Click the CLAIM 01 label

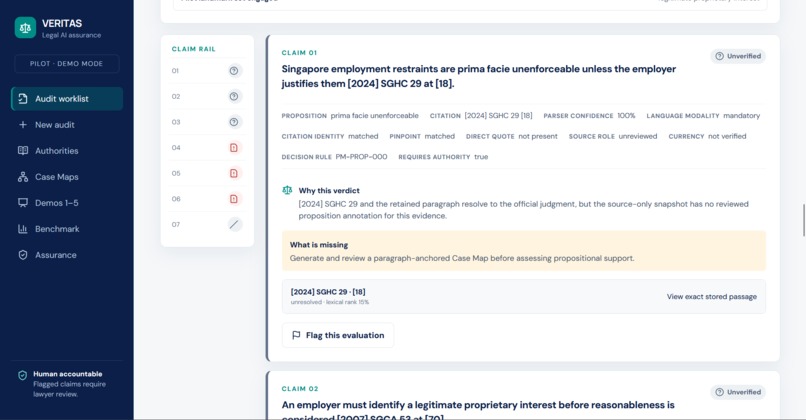(x=299, y=52)
